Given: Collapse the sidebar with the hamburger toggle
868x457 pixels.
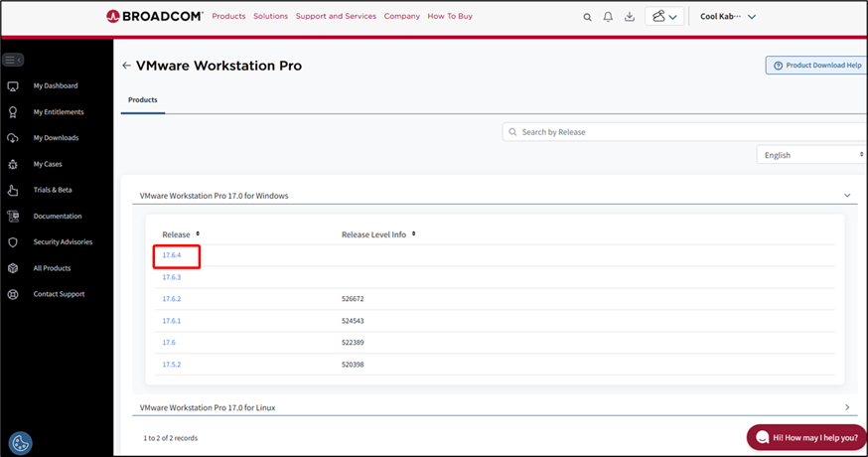Looking at the screenshot, I should [x=13, y=60].
